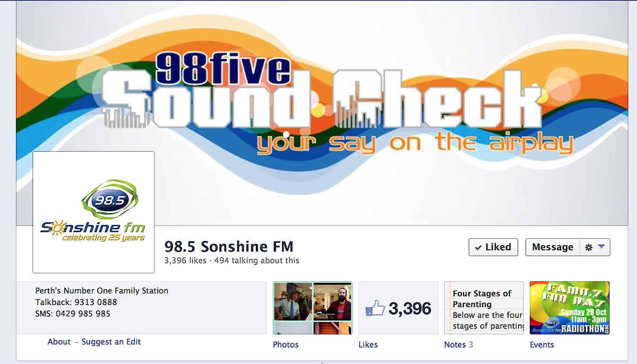Click Suggest an Edit link
Image resolution: width=637 pixels, height=364 pixels.
click(x=111, y=342)
